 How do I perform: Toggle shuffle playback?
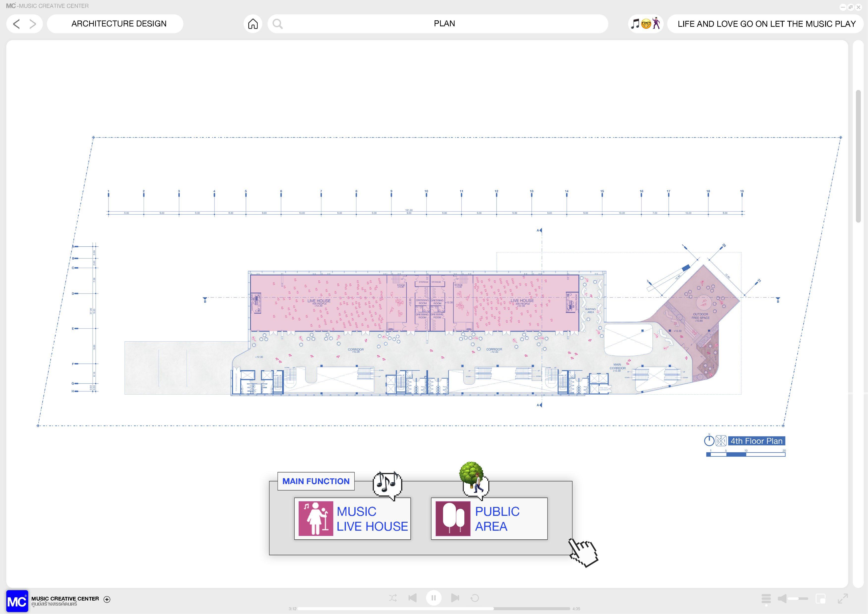393,598
